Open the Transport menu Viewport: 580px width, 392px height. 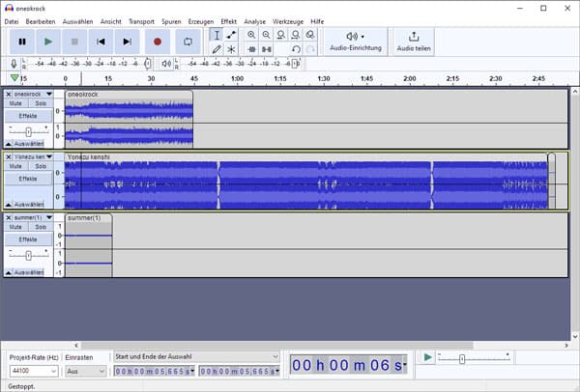pyautogui.click(x=141, y=22)
